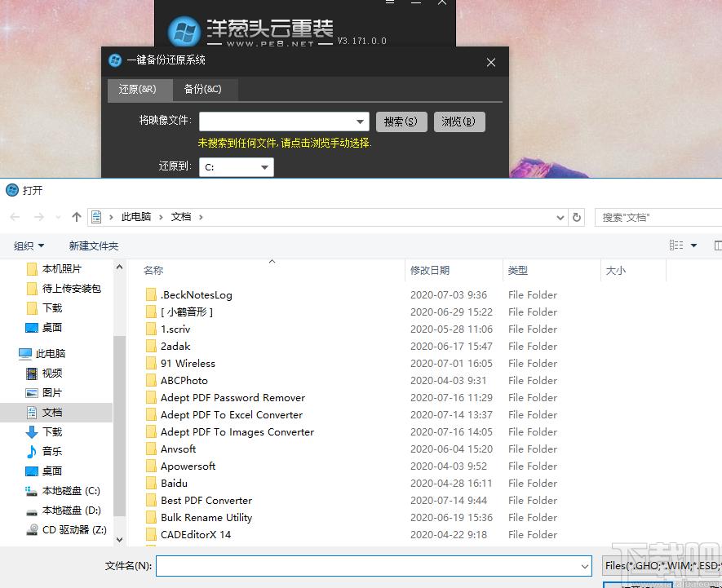Open the 组织 menu
Viewport: 722px width, 588px height.
29,245
